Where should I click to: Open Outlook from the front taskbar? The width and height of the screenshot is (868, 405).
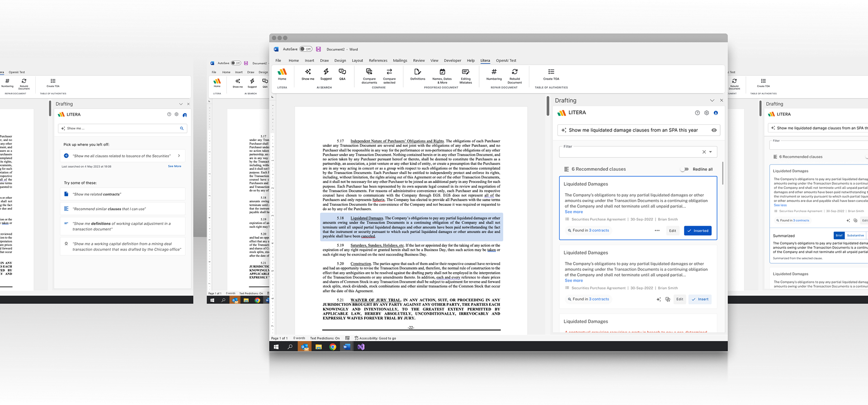pos(304,347)
